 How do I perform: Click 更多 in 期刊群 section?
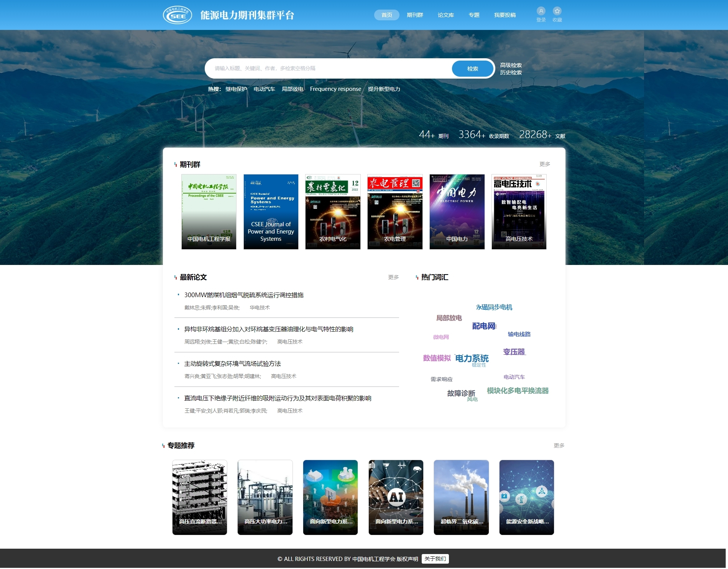pos(545,164)
